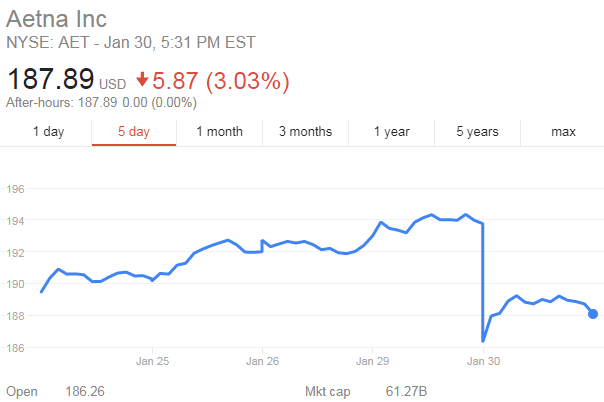Click the 196 y-axis label
This screenshot has height=402, width=604.
click(x=14, y=189)
